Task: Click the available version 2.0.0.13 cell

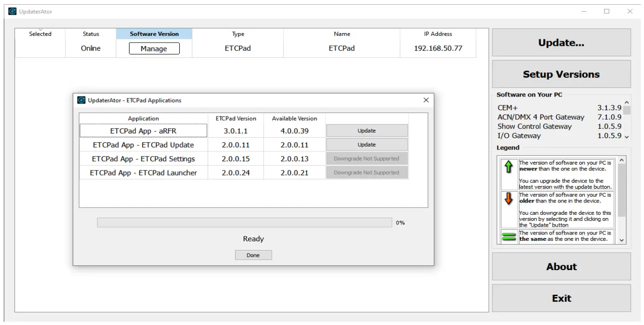Action: click(295, 159)
